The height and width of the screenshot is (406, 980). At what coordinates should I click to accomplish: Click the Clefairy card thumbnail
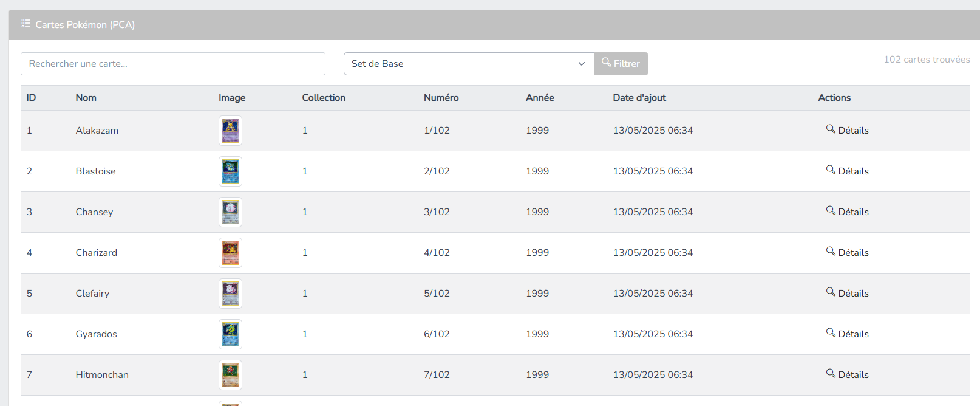pyautogui.click(x=230, y=294)
